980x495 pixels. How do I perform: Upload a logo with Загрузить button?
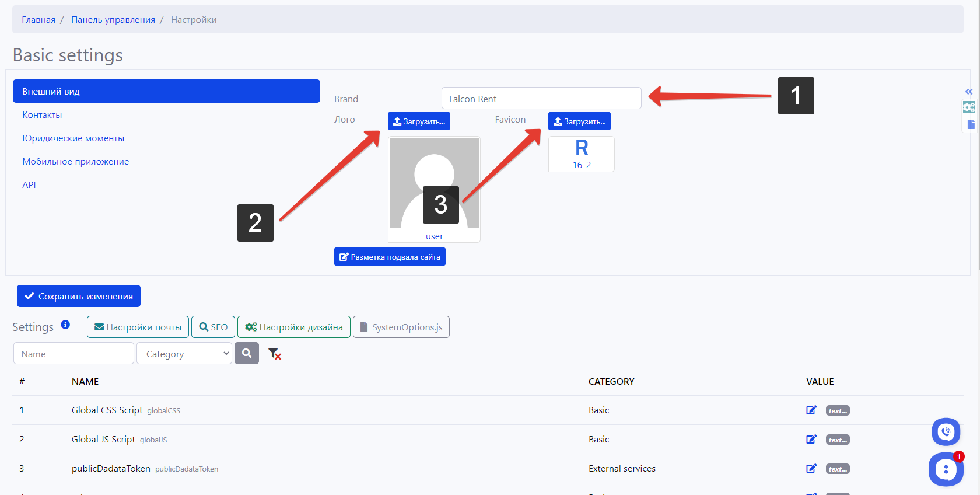[419, 121]
